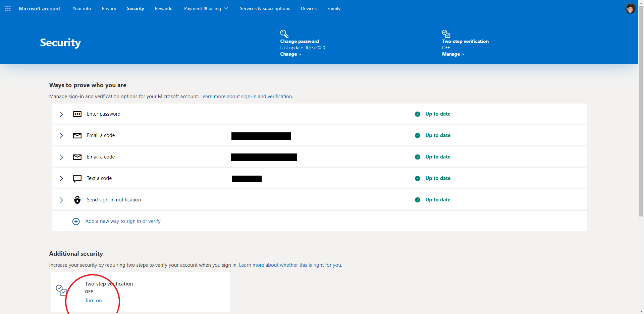Click the scrollbar down arrow
Viewport: 644px width, 314px height.
tap(641, 311)
